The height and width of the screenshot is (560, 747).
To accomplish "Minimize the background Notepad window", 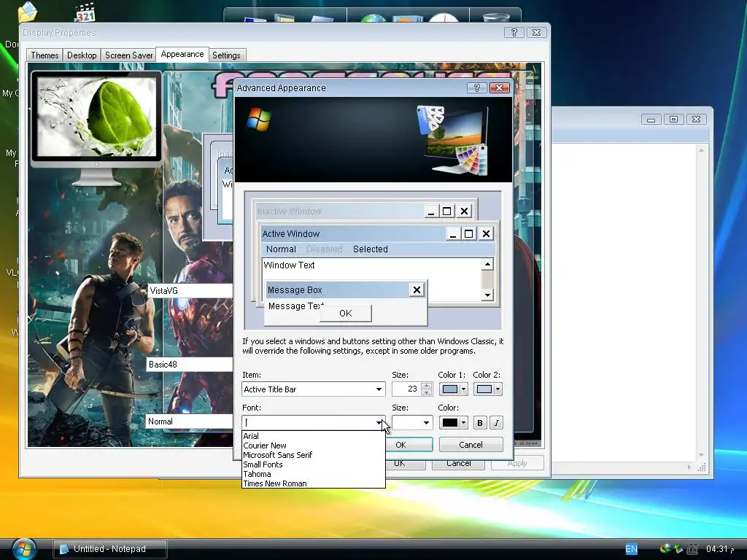I will 651,119.
